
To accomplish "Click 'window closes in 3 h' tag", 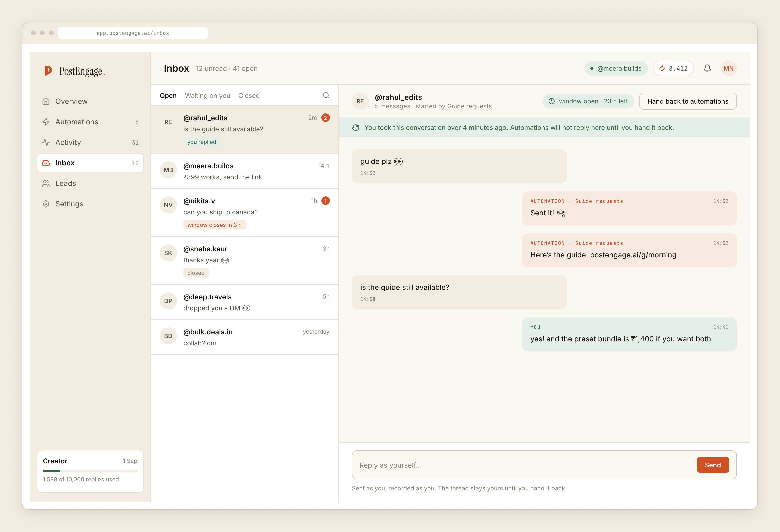I will 214,225.
